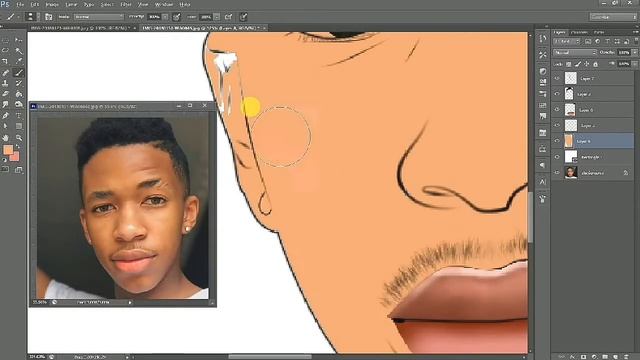Lock all for the selected layer
The height and width of the screenshot is (360, 640).
(596, 64)
